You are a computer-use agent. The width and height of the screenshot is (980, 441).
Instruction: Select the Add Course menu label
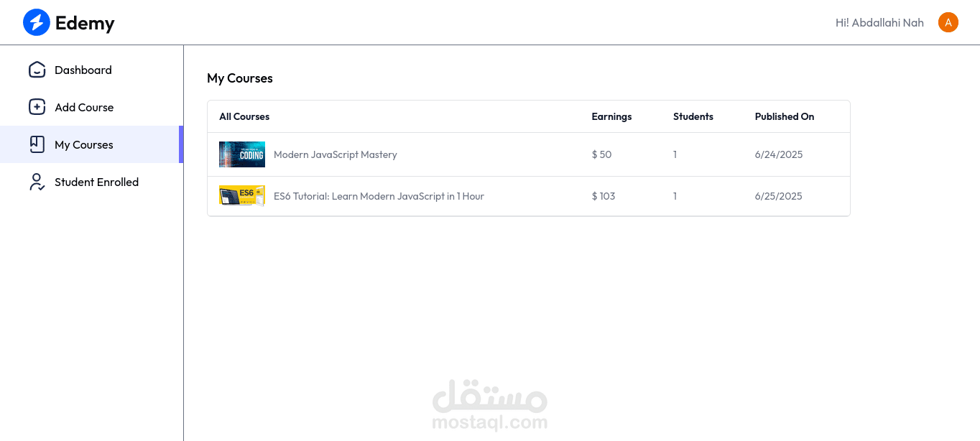point(84,107)
